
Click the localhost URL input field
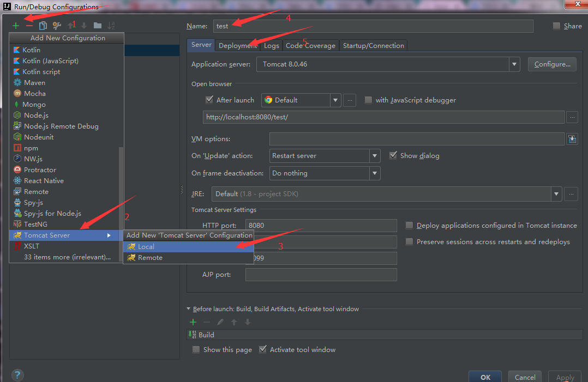pyautogui.click(x=383, y=117)
